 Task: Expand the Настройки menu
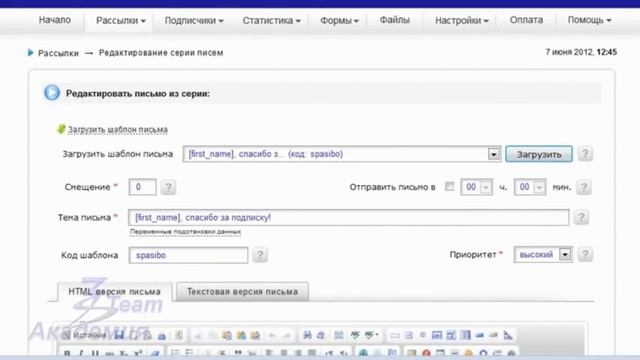click(x=462, y=20)
